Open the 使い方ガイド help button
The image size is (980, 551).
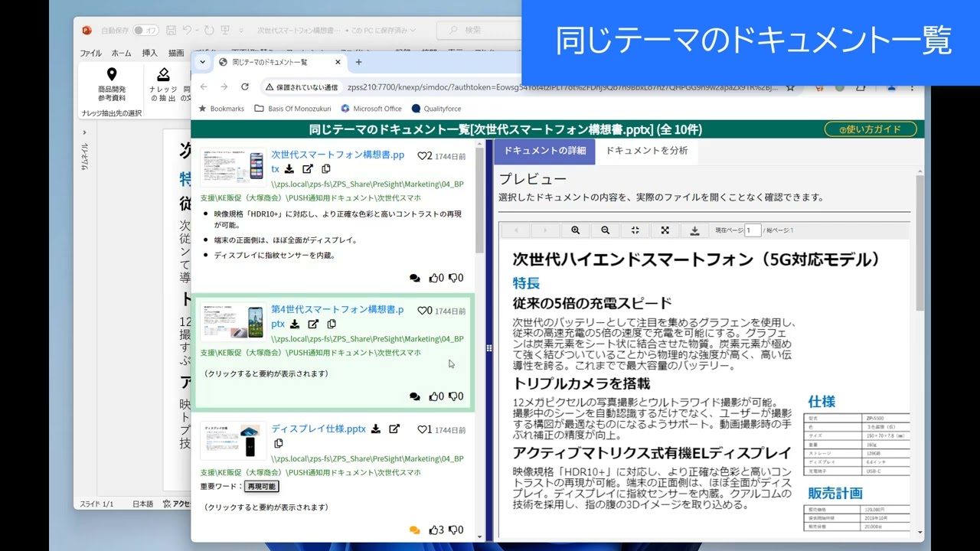(x=870, y=129)
